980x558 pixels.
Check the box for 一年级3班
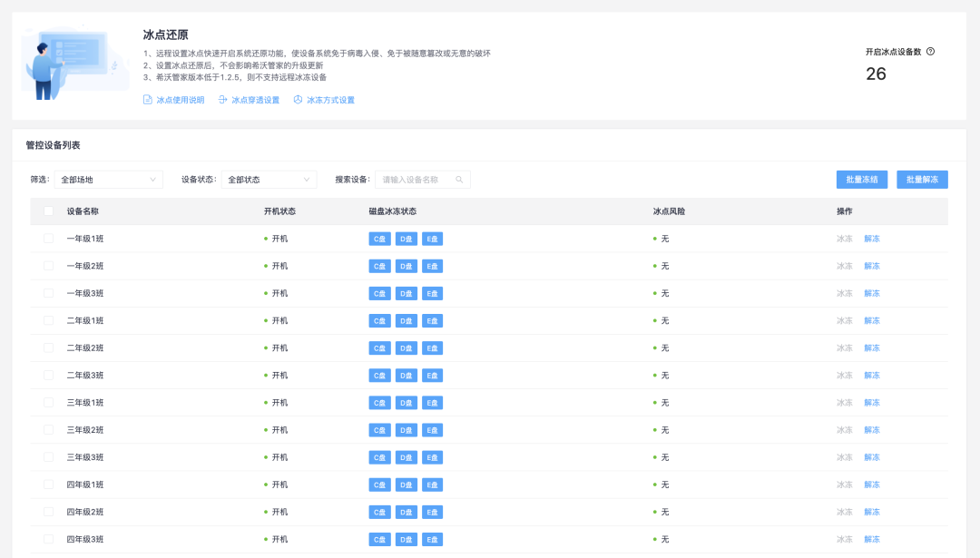48,294
